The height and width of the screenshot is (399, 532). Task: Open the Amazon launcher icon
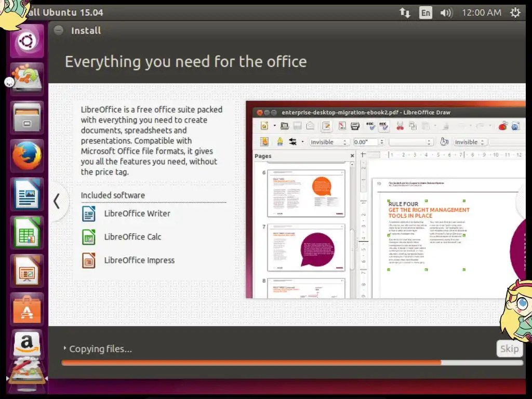[x=27, y=343]
